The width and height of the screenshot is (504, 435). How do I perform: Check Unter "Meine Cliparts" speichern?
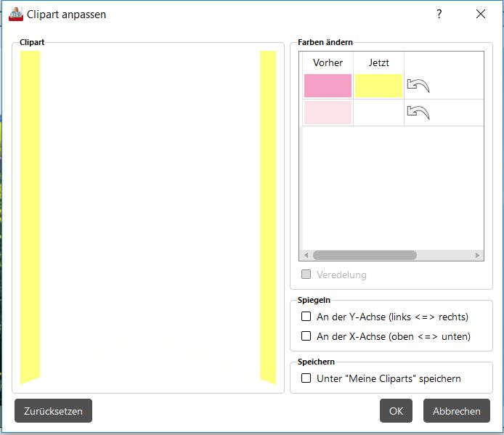pos(306,378)
